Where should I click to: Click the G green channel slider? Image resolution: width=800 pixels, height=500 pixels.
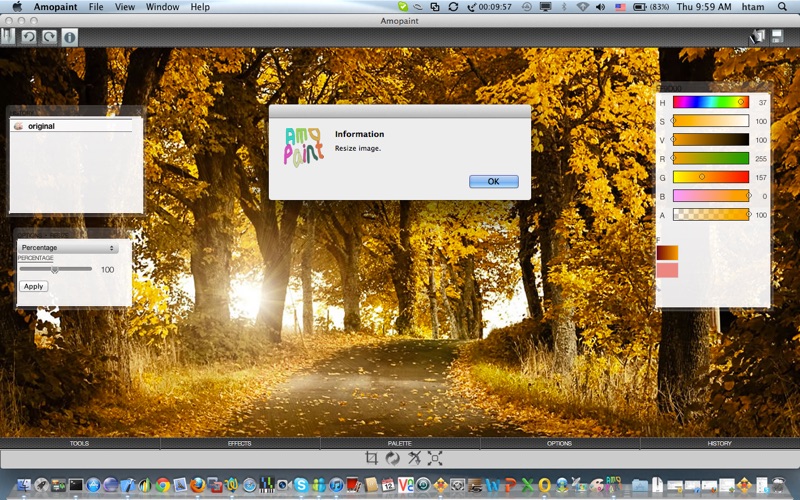point(711,177)
